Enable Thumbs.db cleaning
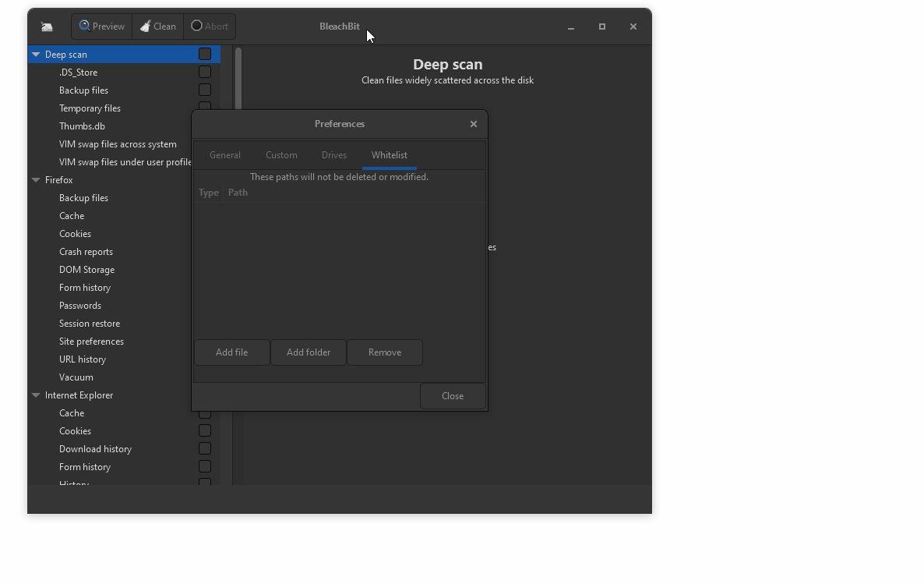The width and height of the screenshot is (924, 584). coord(204,125)
